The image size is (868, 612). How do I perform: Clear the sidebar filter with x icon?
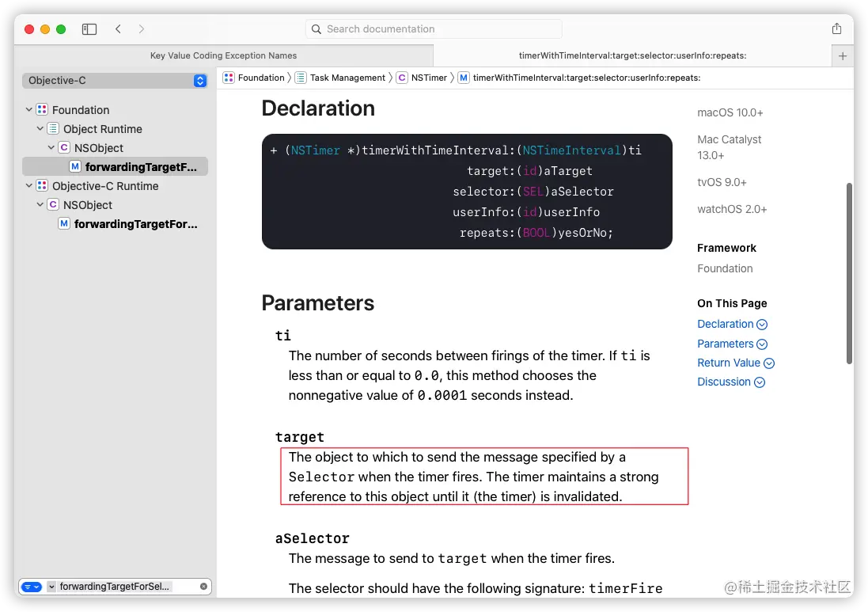coord(203,586)
